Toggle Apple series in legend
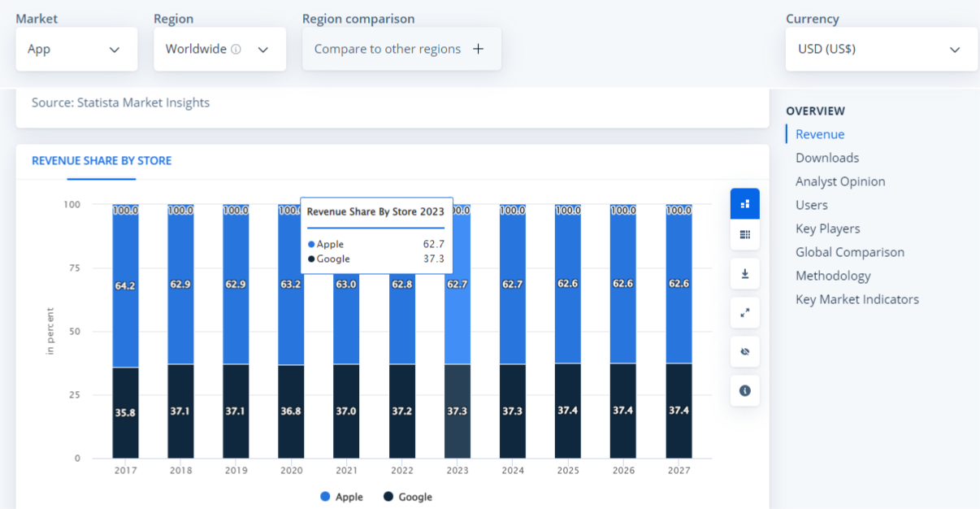The height and width of the screenshot is (509, 980). [341, 497]
